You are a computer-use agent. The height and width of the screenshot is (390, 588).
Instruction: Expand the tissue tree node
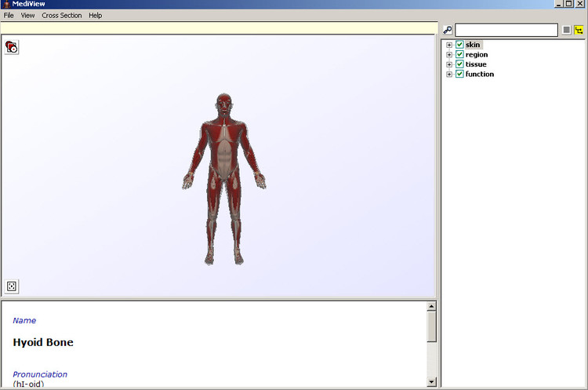(x=449, y=64)
